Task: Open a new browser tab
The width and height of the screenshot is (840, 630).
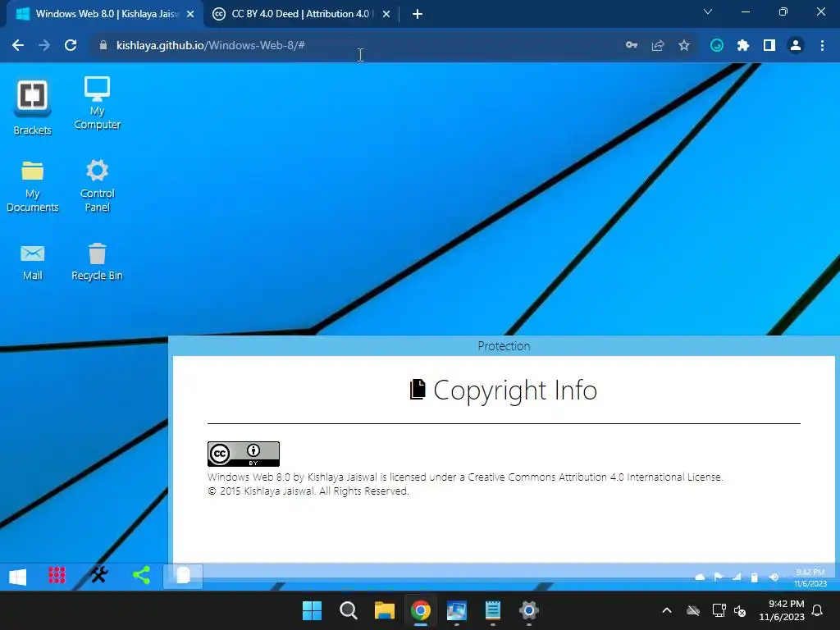Action: point(418,15)
